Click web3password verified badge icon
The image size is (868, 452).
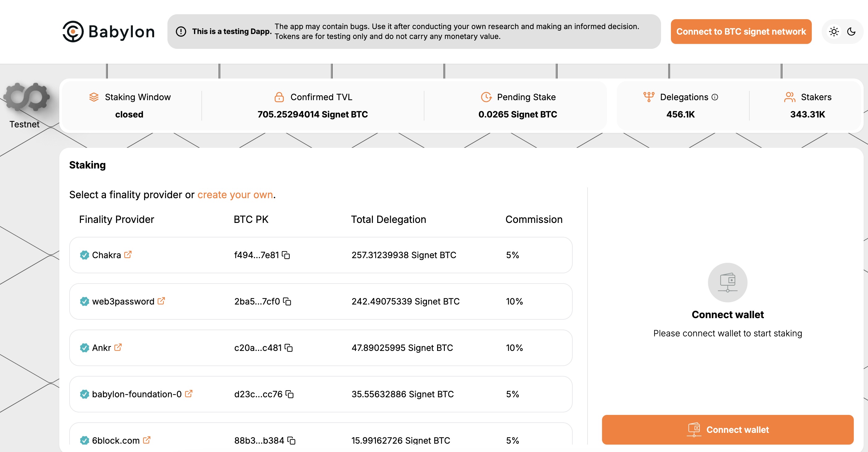point(84,301)
